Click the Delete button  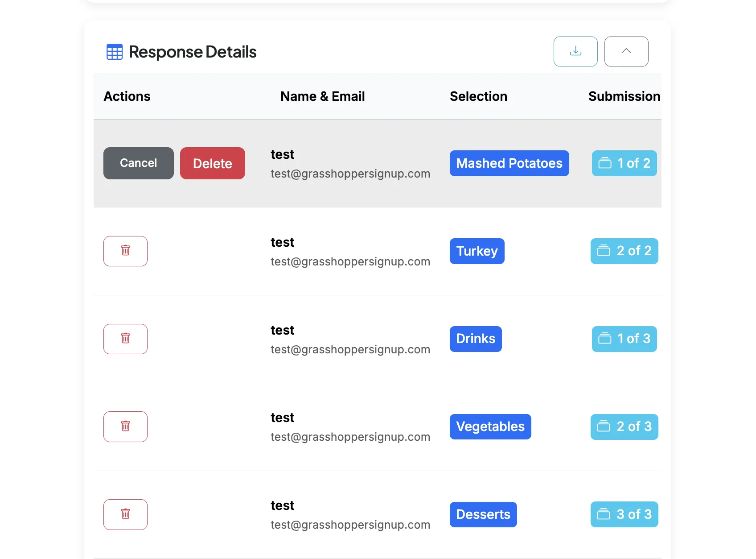pyautogui.click(x=212, y=163)
